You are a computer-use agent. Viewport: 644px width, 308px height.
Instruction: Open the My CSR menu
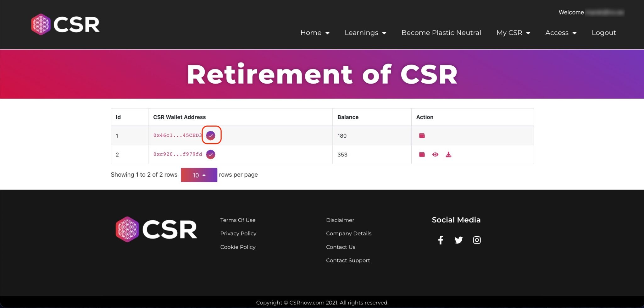(513, 33)
